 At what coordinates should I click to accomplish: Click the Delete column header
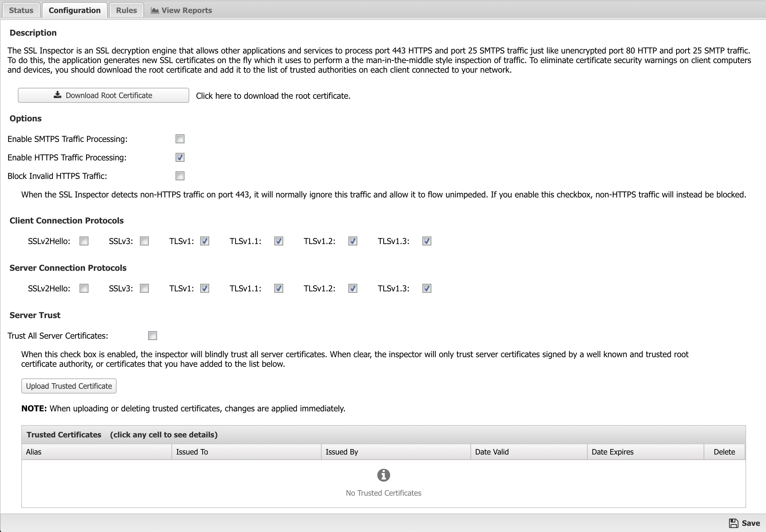pyautogui.click(x=725, y=452)
